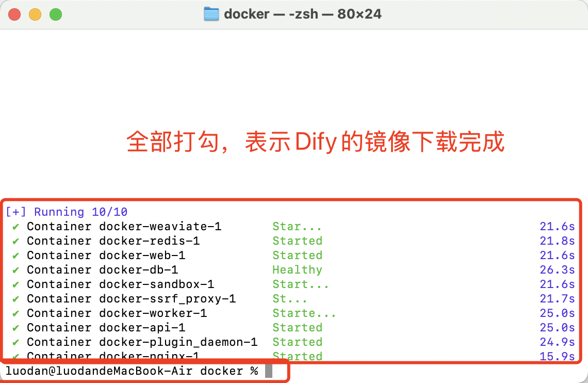Click the checkmark beside docker-redis-1
588x383 pixels.
pyautogui.click(x=15, y=241)
